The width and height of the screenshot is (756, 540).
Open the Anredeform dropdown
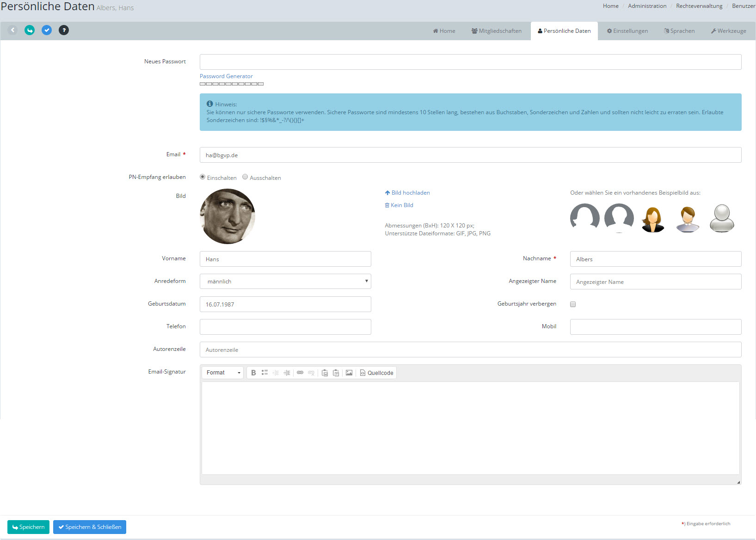pos(285,281)
